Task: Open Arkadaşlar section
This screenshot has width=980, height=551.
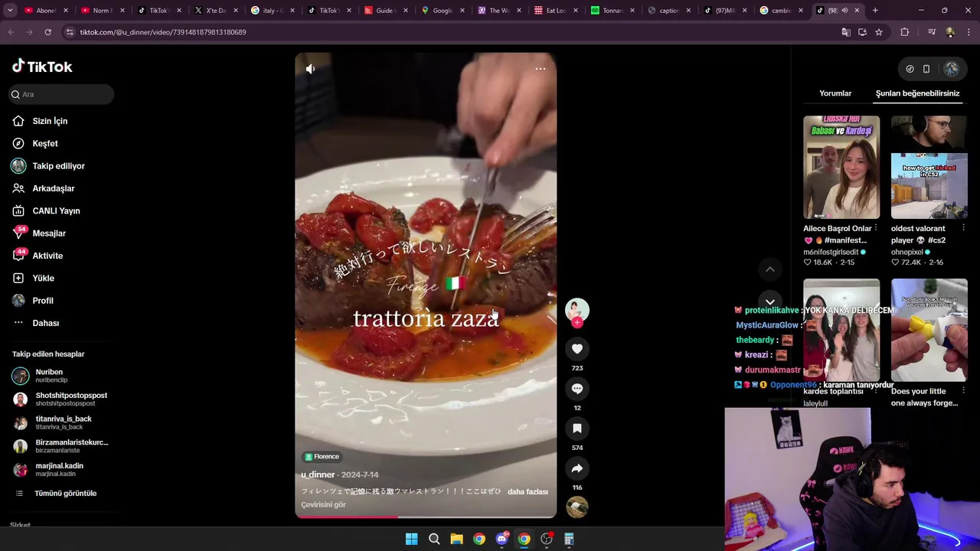Action: [x=53, y=188]
